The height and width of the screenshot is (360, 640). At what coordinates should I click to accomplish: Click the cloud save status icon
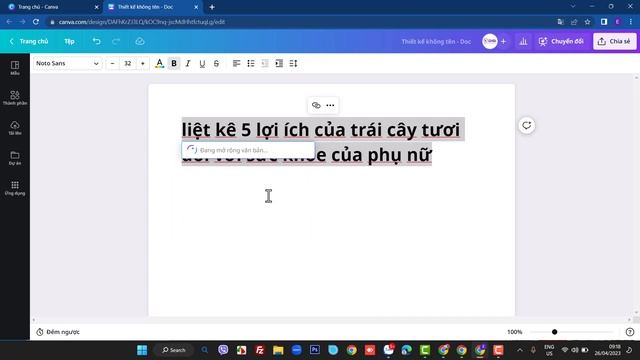coord(140,41)
